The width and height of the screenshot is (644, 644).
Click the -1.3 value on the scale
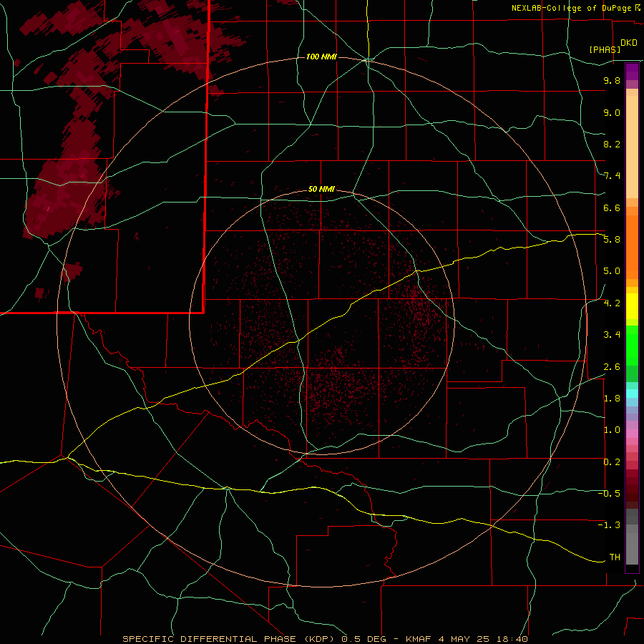(609, 525)
